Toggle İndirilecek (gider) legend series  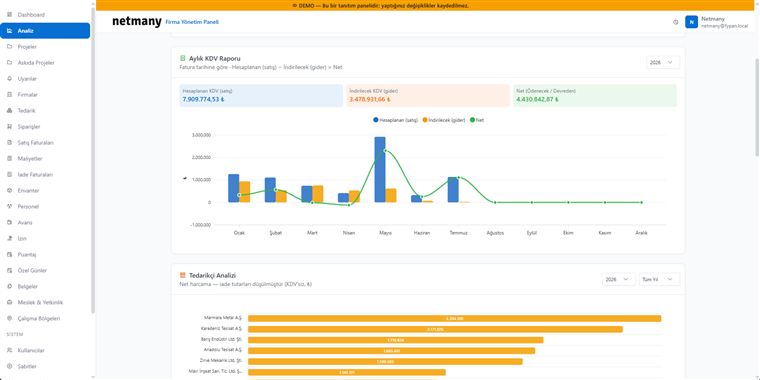pos(443,120)
